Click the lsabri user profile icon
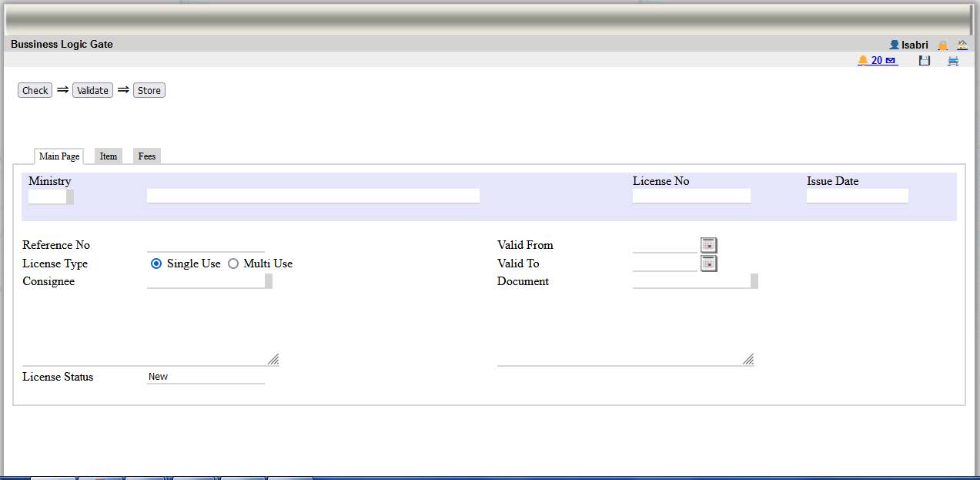The image size is (980, 480). coord(894,45)
